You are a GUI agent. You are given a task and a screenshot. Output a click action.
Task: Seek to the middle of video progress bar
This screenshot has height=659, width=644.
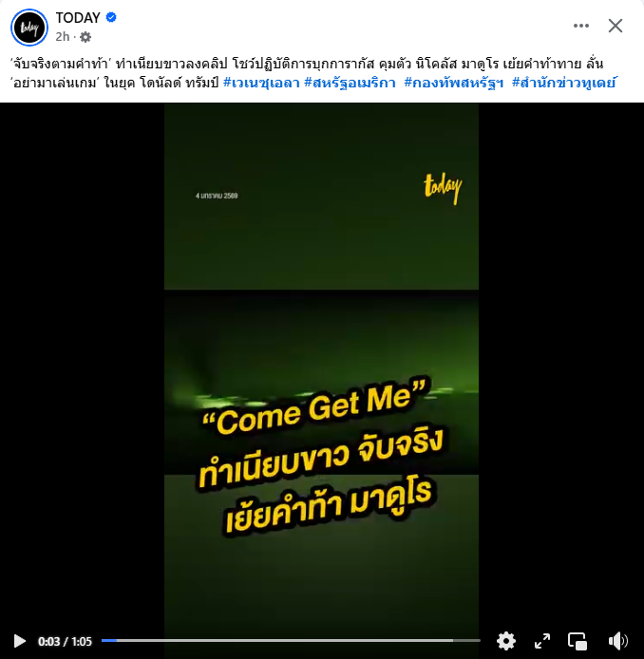[291, 641]
